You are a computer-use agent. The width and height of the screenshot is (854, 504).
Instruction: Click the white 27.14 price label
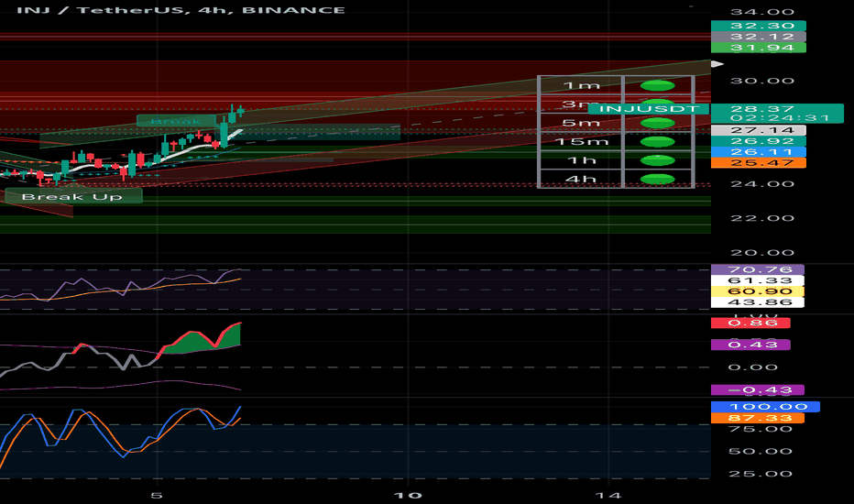point(758,130)
